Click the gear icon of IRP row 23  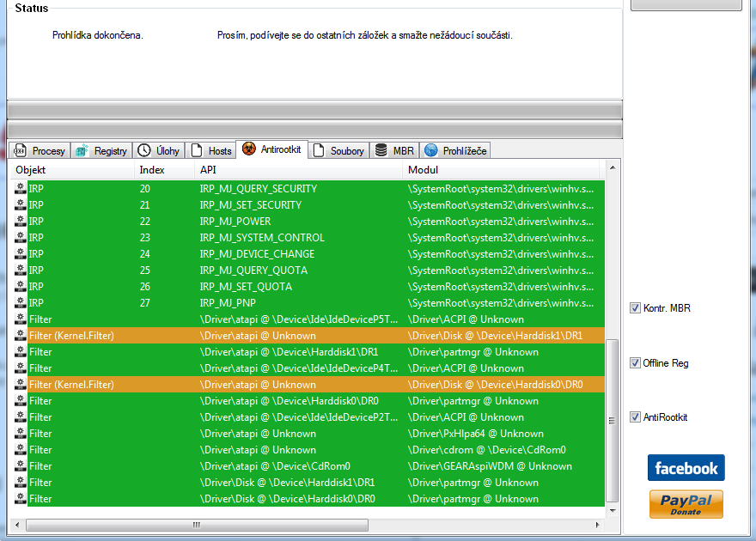coord(21,238)
